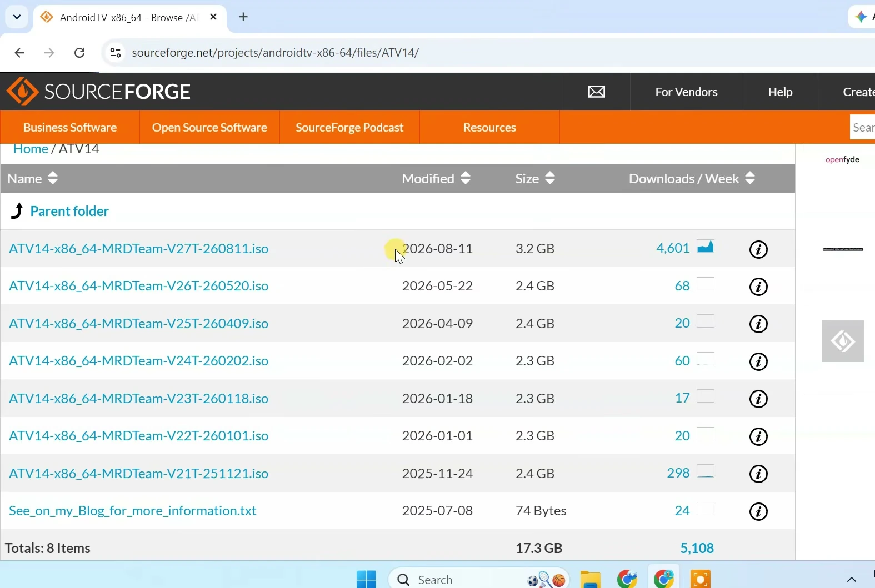Open info for See_on_my_Blog text file

(758, 511)
